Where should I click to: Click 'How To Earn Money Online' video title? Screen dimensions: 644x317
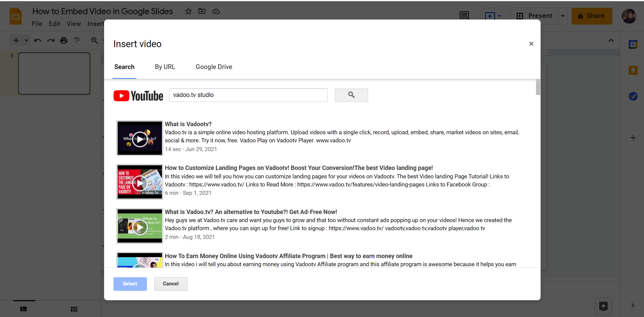coord(289,256)
